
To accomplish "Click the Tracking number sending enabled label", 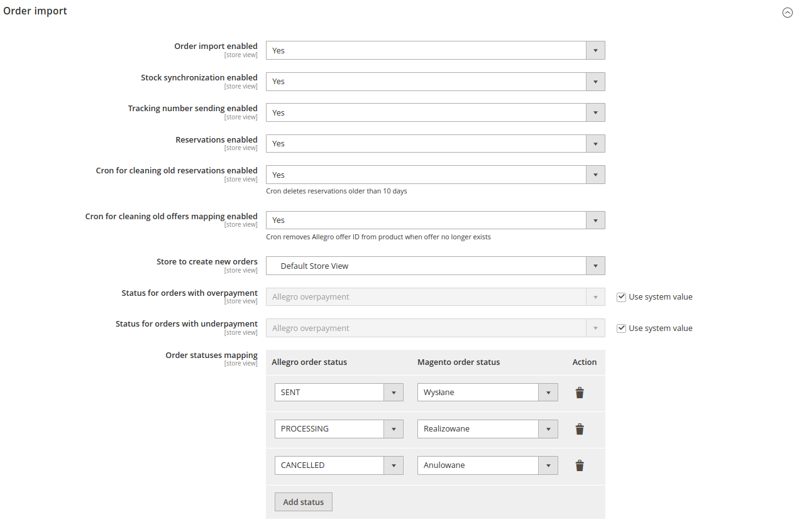I will pos(193,109).
